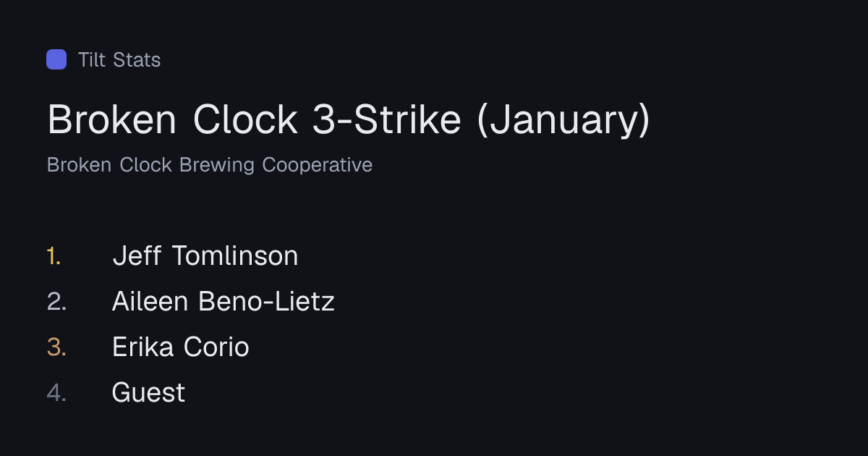The height and width of the screenshot is (456, 868).
Task: Click the purple Tilt Stats logo square
Action: 56,59
